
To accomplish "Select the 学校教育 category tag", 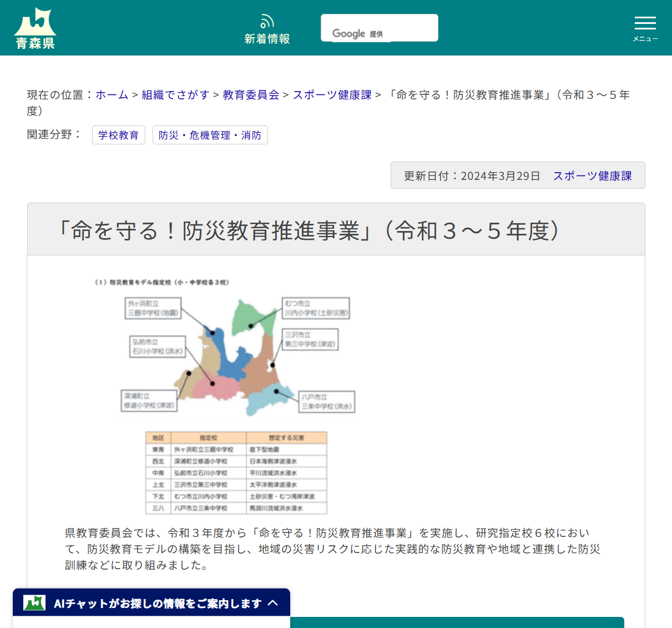I will 118,135.
